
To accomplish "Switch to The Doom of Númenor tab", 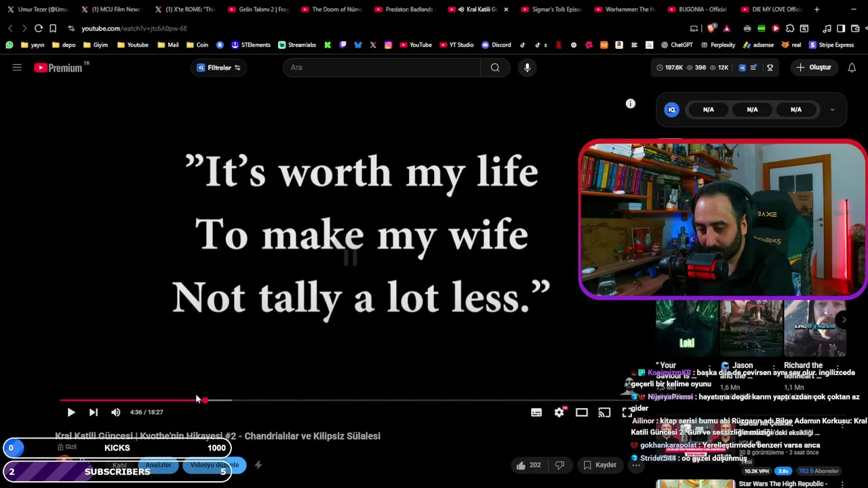I will (x=332, y=9).
